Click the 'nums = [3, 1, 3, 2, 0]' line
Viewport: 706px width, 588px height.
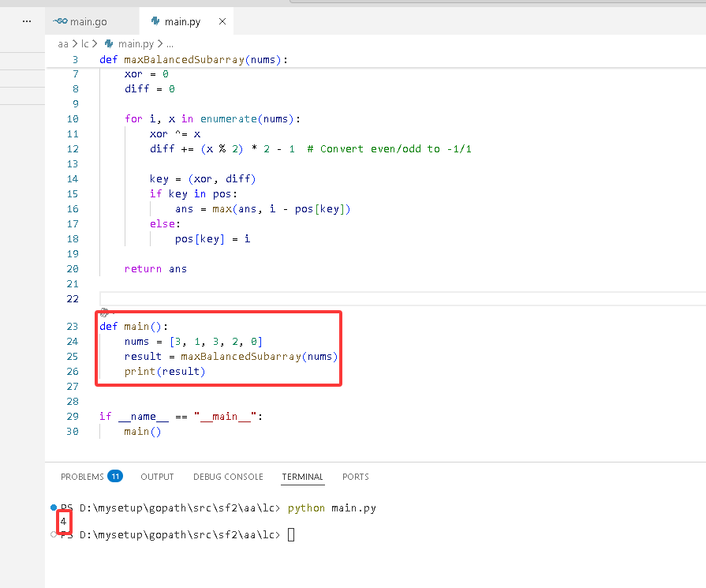click(x=193, y=342)
